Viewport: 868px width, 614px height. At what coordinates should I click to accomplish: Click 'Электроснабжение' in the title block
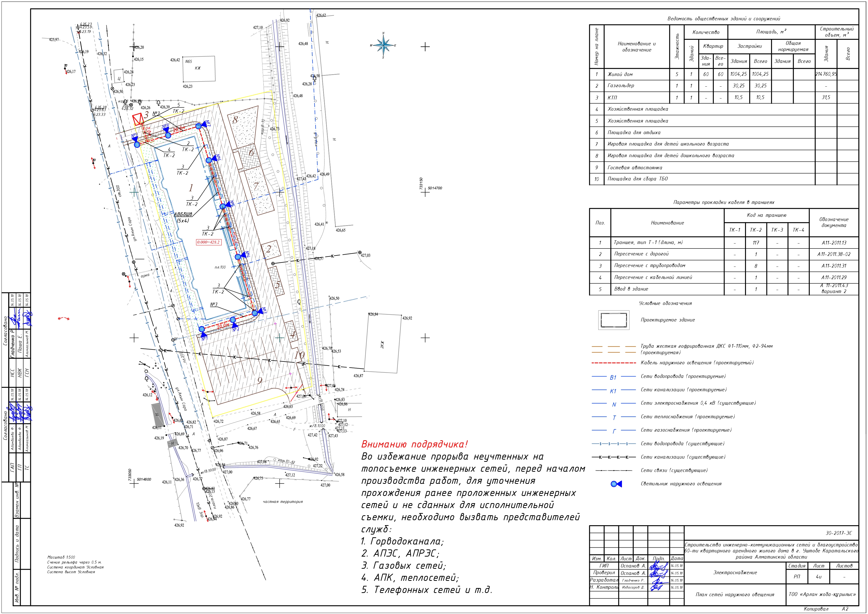[735, 572]
